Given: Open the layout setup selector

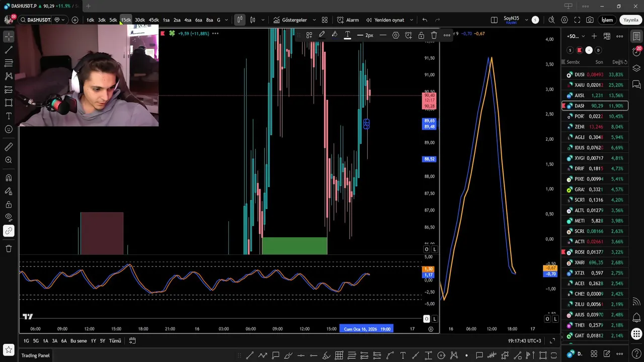Looking at the screenshot, I should (x=494, y=20).
